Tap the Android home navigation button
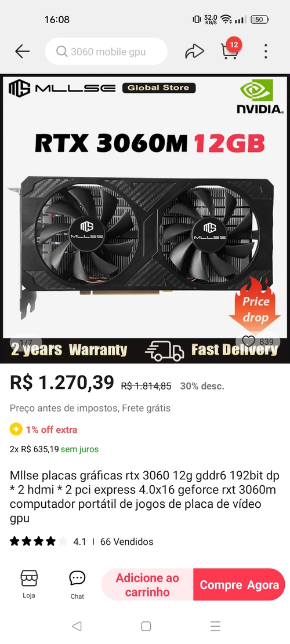 [146, 626]
